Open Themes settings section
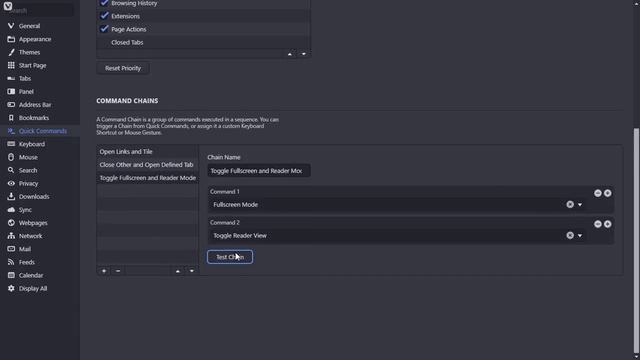Viewport: 640px width, 360px height. tap(29, 52)
